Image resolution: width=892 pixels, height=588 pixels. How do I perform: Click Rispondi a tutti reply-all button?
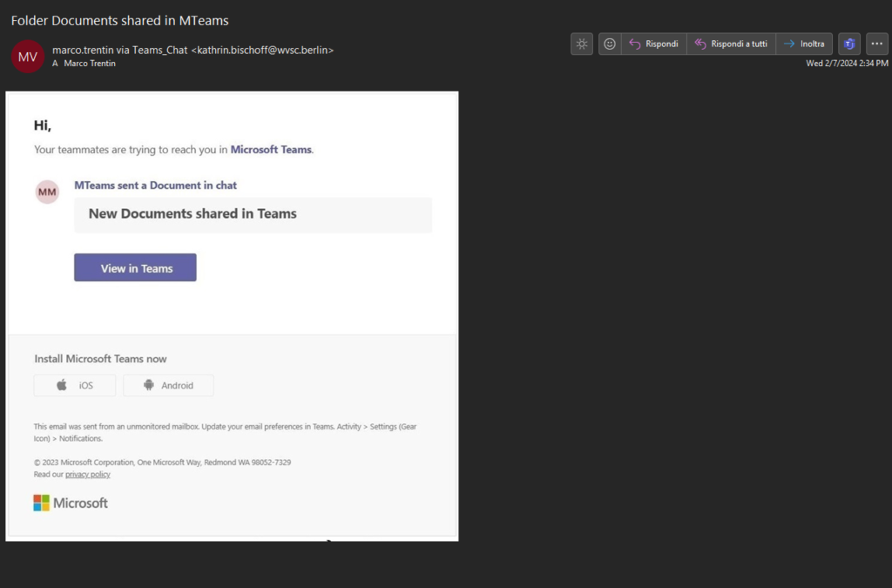pos(731,44)
